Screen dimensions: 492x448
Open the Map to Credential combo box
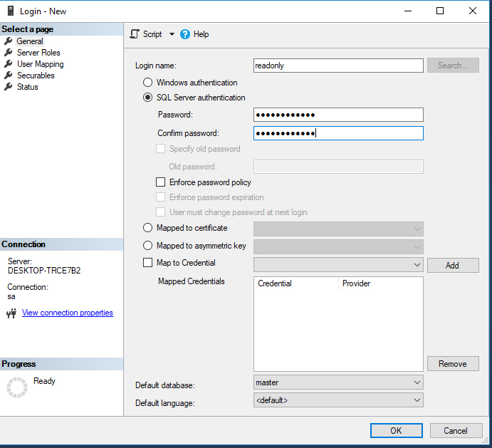417,264
